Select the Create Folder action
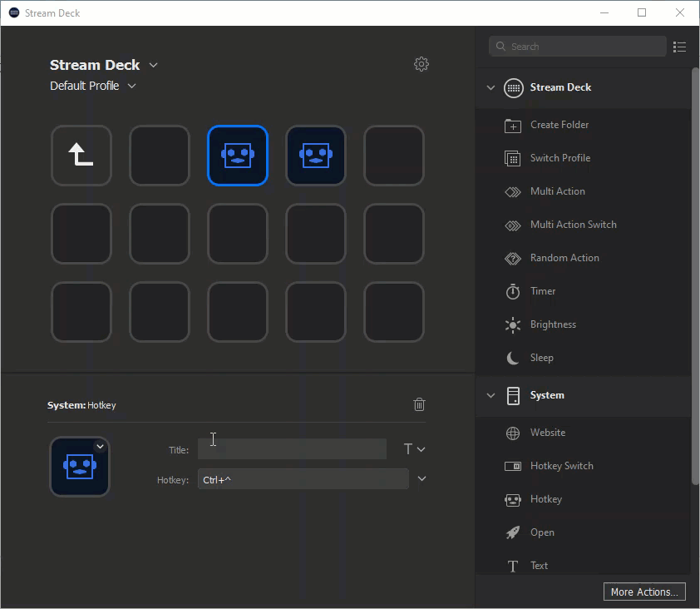Viewport: 700px width, 609px height. point(560,125)
